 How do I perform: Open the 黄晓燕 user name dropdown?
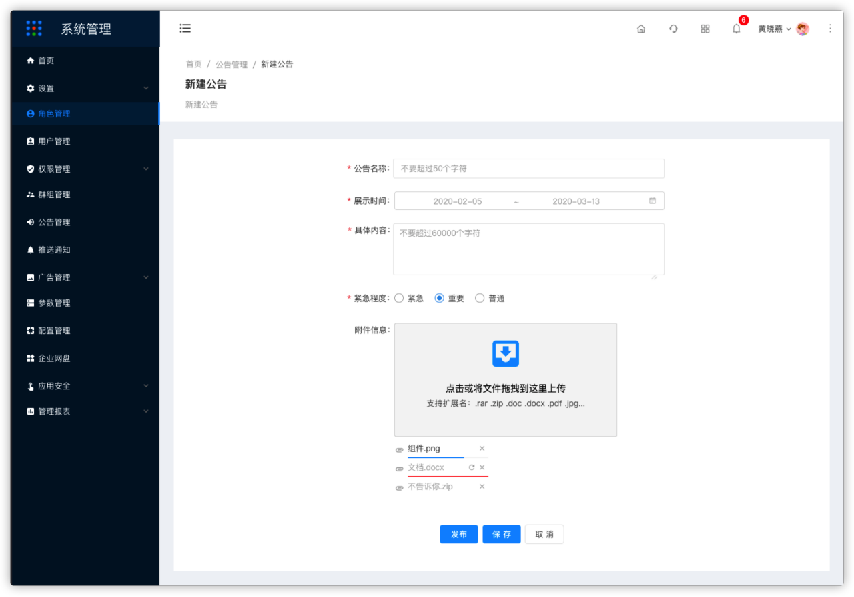774,29
